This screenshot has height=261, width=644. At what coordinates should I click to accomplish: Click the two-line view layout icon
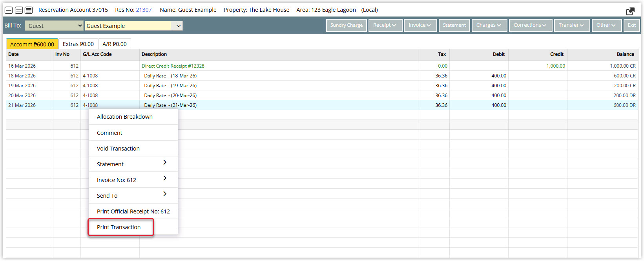18,10
